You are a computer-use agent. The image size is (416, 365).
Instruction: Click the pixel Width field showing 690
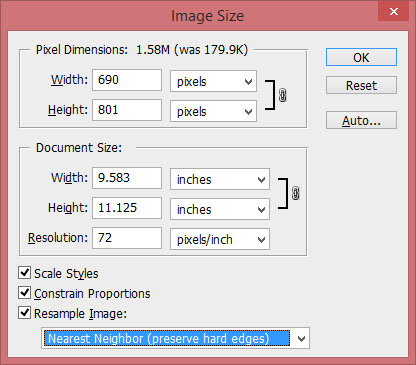[127, 80]
